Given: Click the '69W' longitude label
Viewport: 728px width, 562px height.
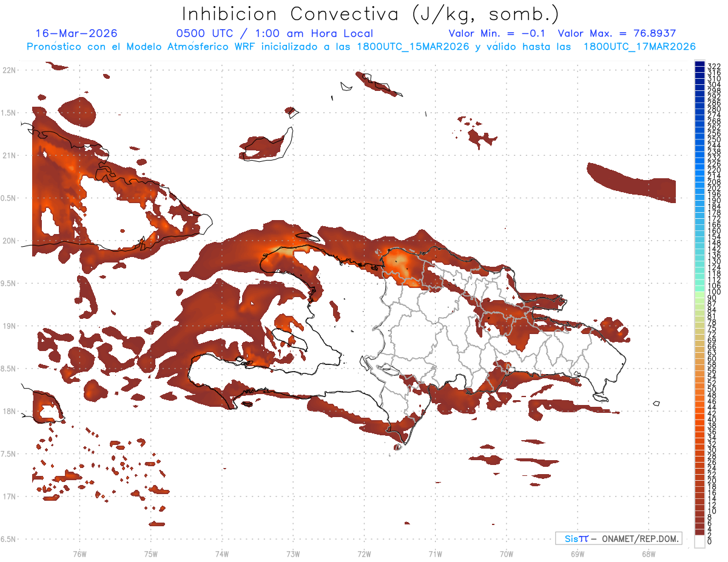Looking at the screenshot, I should 577,554.
